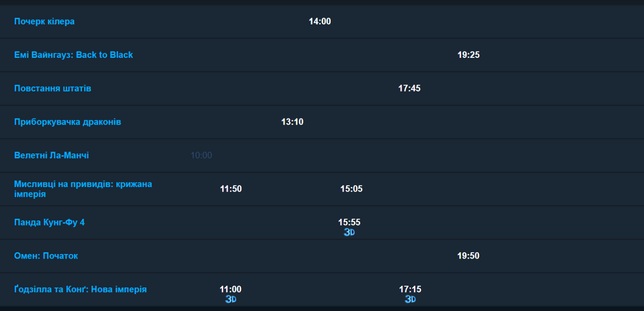Image resolution: width=644 pixels, height=311 pixels.
Task: Book the 19:50 Омен: Початок session
Action: click(x=468, y=256)
